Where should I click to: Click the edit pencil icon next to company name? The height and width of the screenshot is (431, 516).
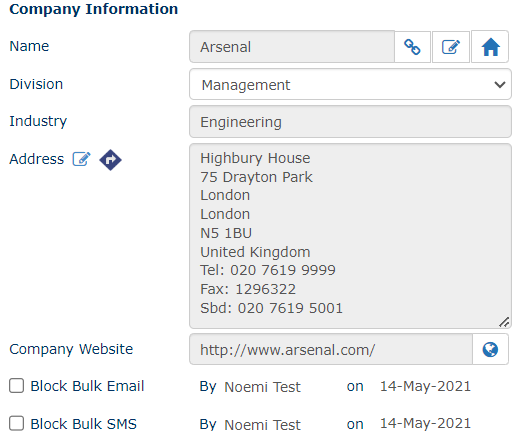451,47
